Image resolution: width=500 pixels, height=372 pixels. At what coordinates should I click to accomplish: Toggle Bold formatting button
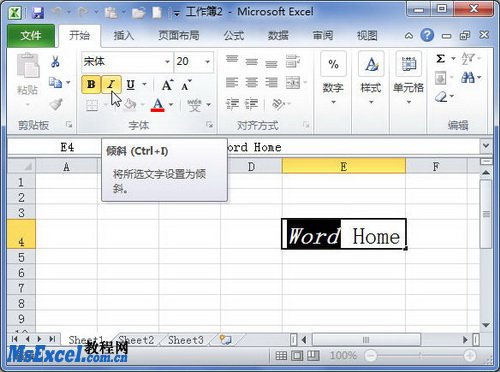pos(91,84)
